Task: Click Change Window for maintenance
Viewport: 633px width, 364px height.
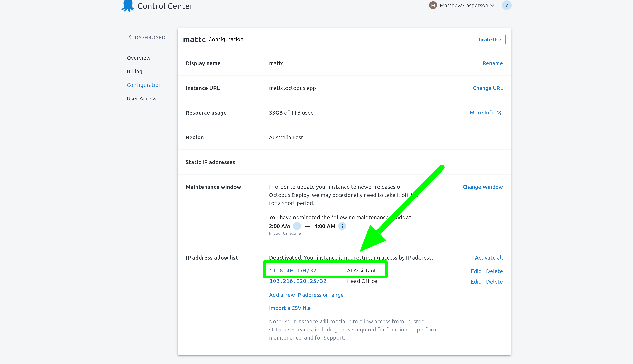Action: click(x=482, y=187)
